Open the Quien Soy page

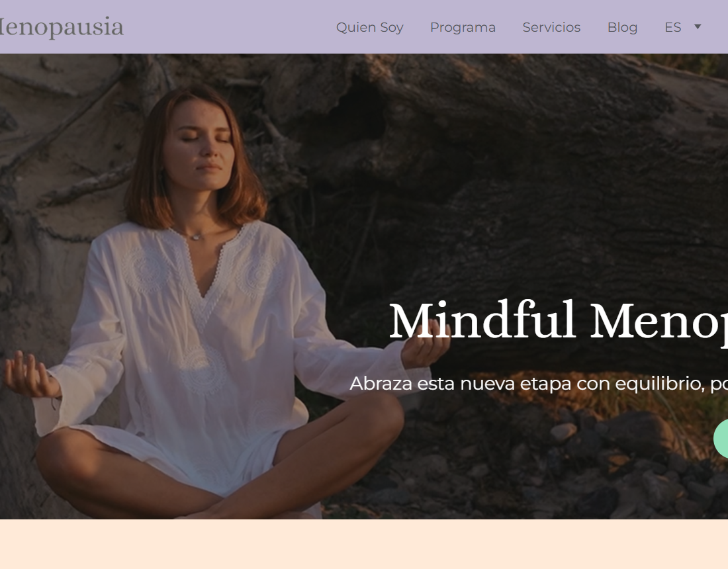coord(369,27)
